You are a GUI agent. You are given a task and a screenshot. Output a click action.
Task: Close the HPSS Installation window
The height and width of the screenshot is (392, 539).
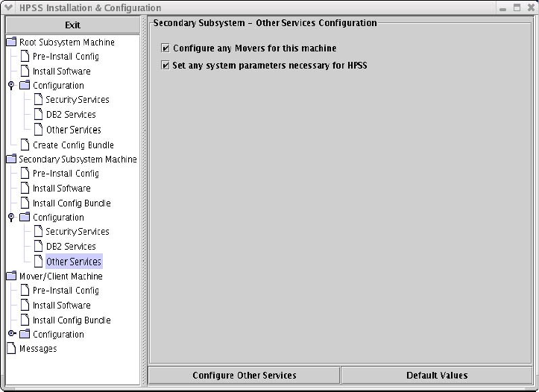[531, 7]
